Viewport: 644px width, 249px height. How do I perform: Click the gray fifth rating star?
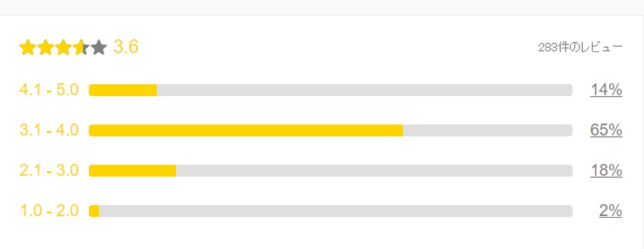click(x=99, y=48)
